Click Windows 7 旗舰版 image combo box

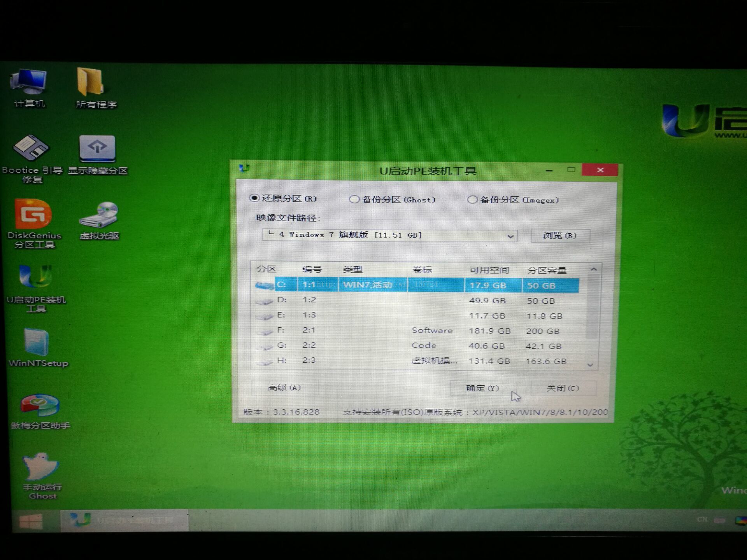(390, 235)
